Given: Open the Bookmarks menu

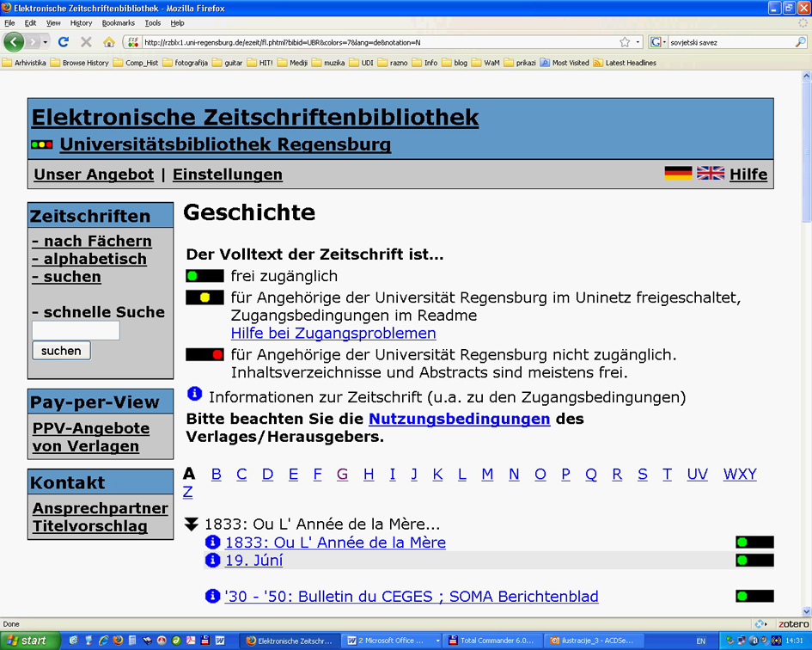Looking at the screenshot, I should [x=118, y=23].
